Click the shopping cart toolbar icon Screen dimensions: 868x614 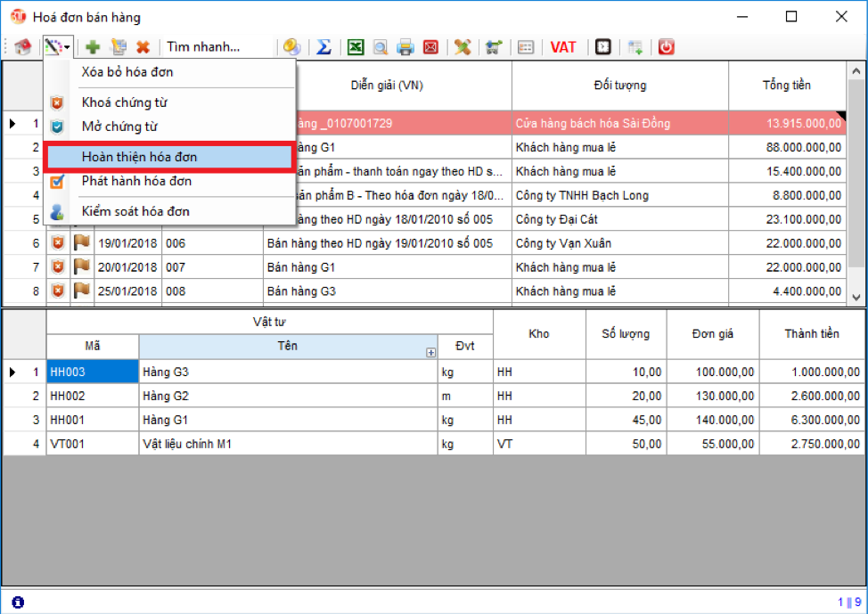tap(493, 47)
